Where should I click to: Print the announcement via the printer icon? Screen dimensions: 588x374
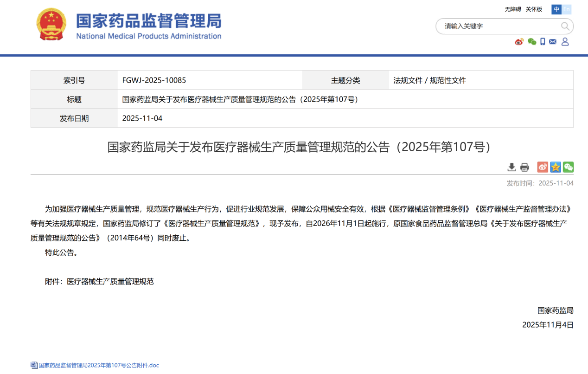(x=524, y=167)
